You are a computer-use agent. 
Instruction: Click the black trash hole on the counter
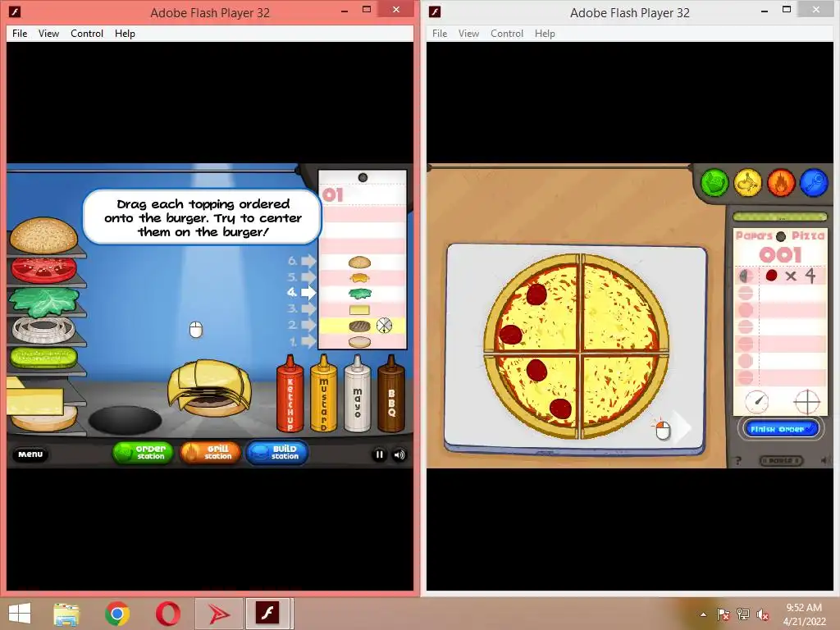click(125, 419)
